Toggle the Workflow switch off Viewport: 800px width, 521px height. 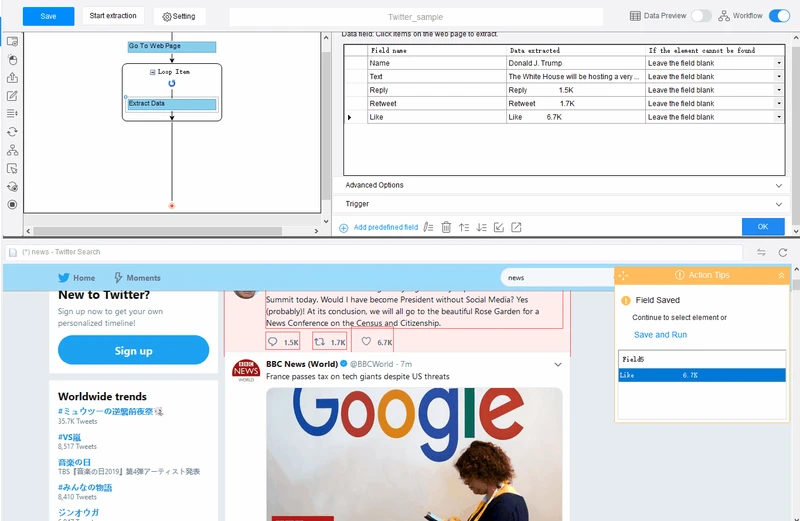click(x=780, y=16)
